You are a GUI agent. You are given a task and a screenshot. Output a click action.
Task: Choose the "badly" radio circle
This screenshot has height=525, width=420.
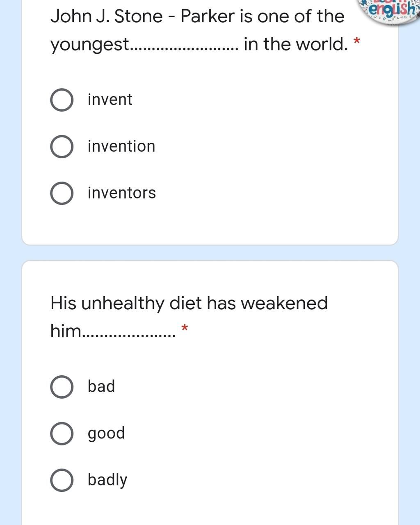click(x=62, y=480)
